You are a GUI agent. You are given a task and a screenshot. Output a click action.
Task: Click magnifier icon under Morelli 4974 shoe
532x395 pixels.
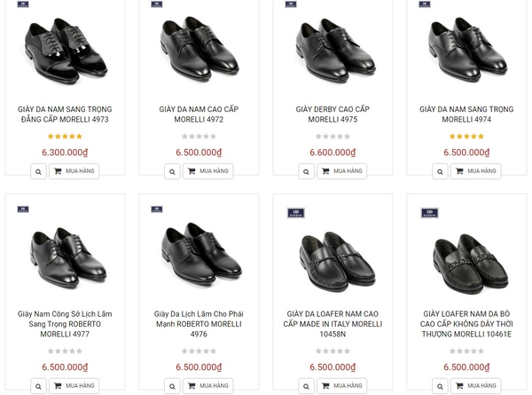pos(440,171)
